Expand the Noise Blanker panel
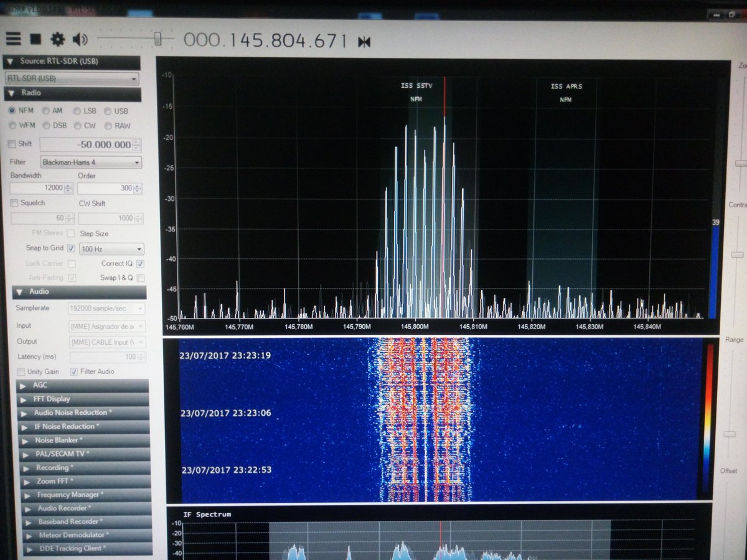Screen dimensions: 747x560 click(x=83, y=440)
